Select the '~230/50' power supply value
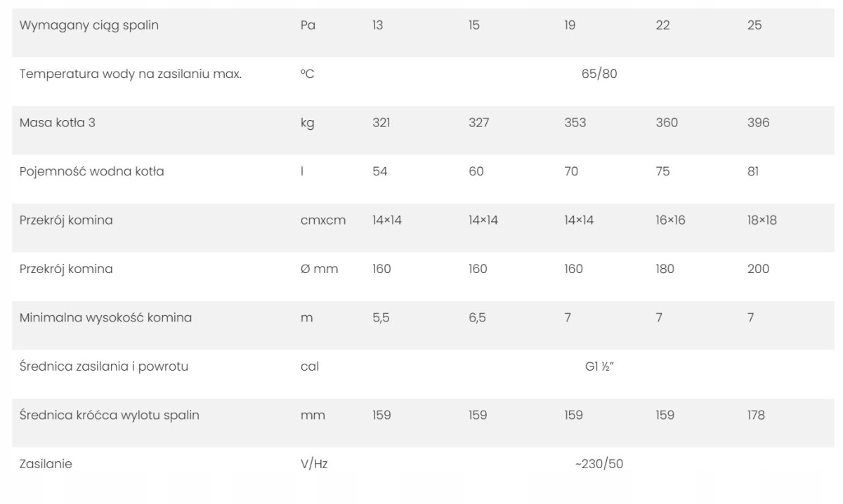Image resolution: width=843 pixels, height=504 pixels. pos(599,464)
